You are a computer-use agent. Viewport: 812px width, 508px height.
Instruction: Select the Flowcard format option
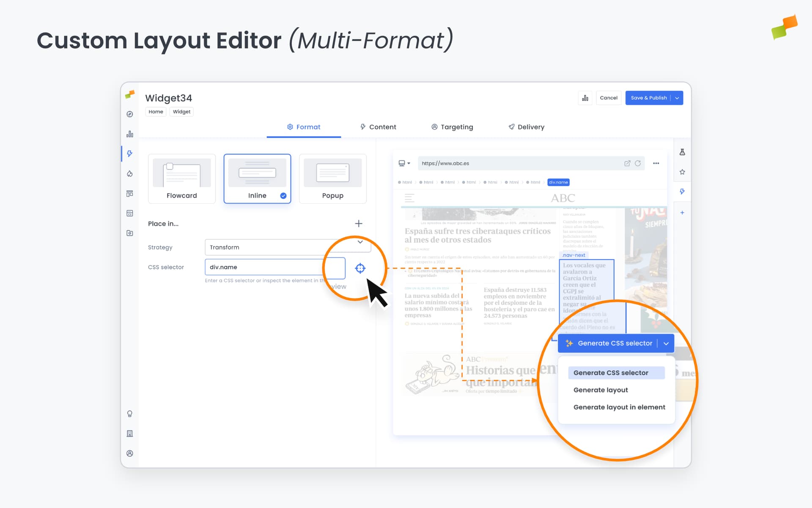[x=181, y=178]
